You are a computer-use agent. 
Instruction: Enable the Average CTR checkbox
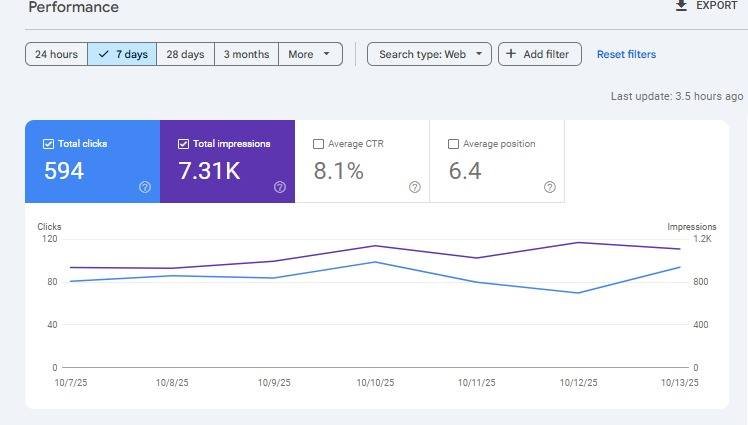click(318, 144)
